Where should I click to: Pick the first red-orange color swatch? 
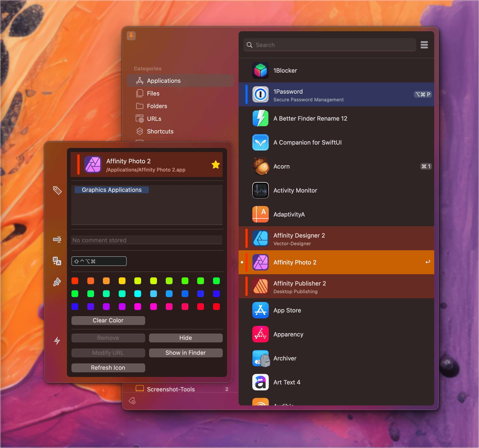pos(75,281)
